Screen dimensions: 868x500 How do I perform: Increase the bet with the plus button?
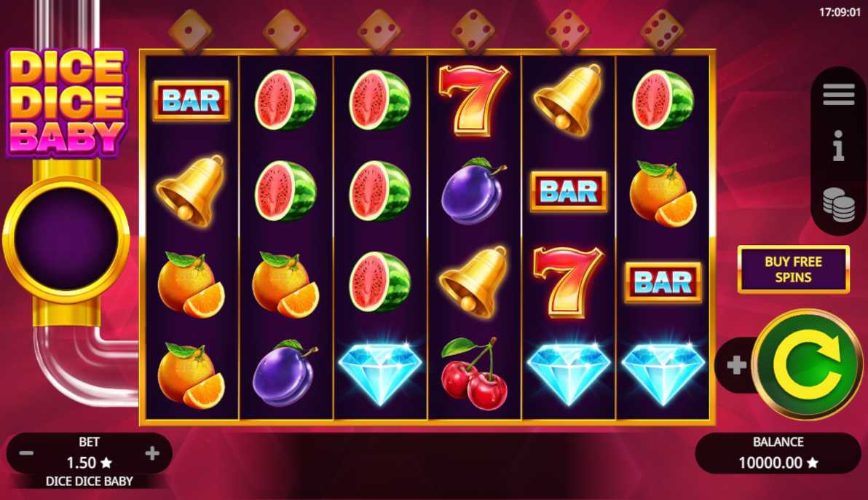tap(152, 454)
